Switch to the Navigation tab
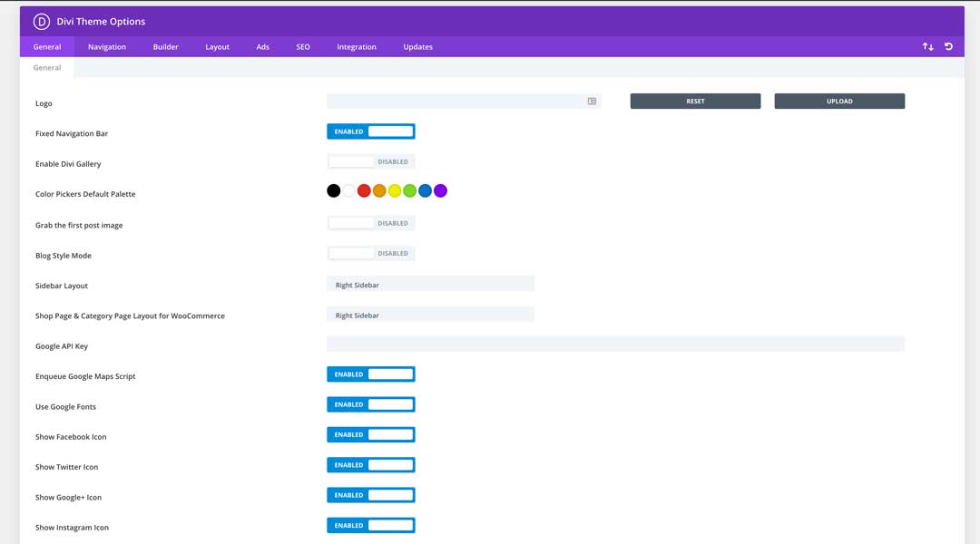 107,47
